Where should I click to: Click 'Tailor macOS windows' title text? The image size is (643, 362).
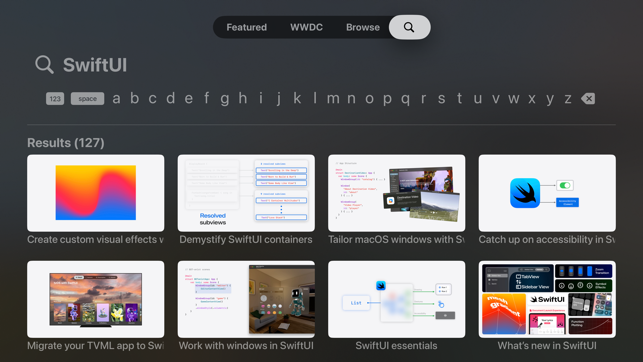397,240
